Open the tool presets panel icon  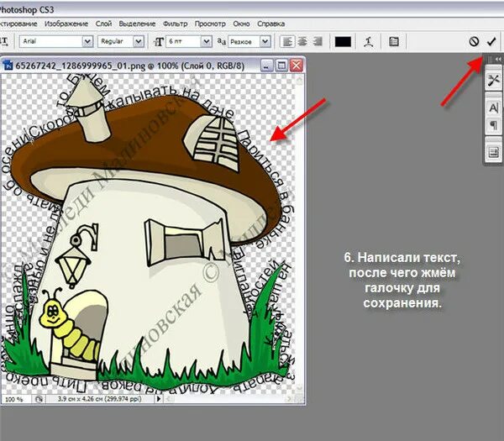tap(493, 81)
